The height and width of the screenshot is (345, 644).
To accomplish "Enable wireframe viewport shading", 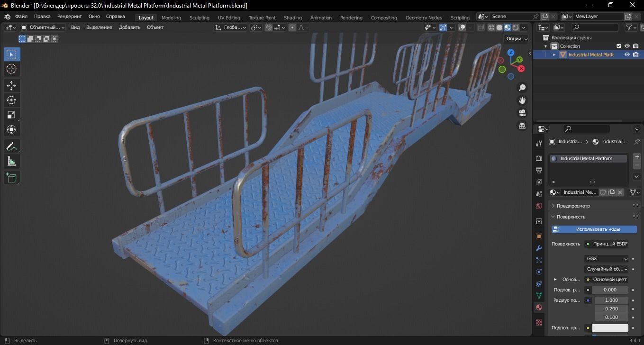I will tap(491, 27).
